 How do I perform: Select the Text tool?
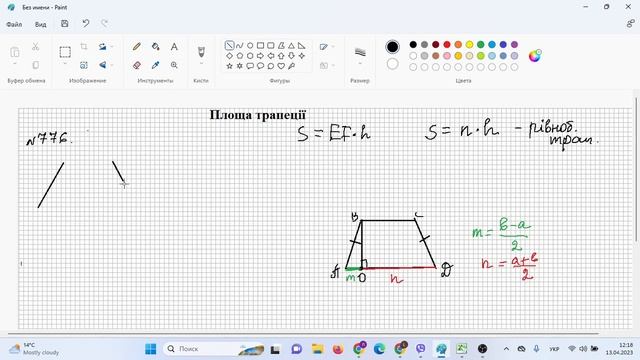coord(174,47)
